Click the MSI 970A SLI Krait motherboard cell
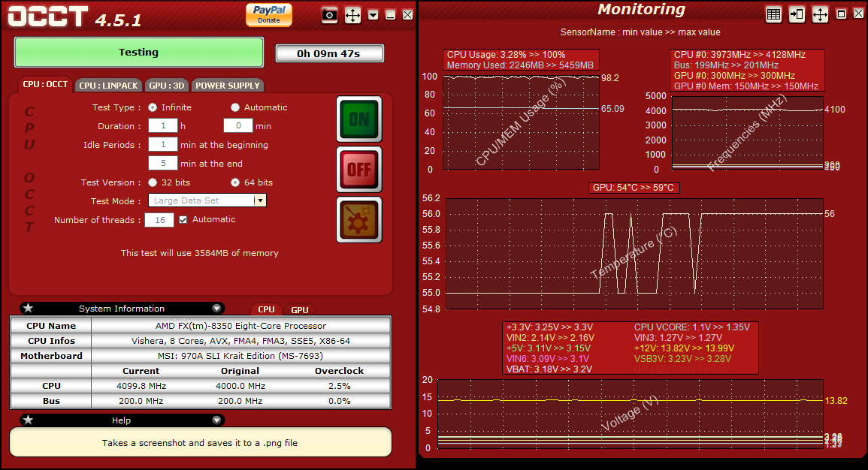This screenshot has width=868, height=470. 240,356
